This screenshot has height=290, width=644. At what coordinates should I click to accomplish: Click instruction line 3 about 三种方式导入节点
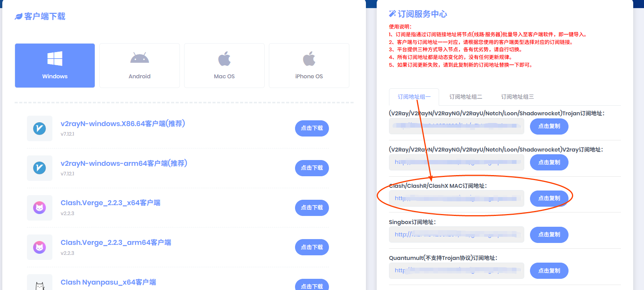coord(456,50)
